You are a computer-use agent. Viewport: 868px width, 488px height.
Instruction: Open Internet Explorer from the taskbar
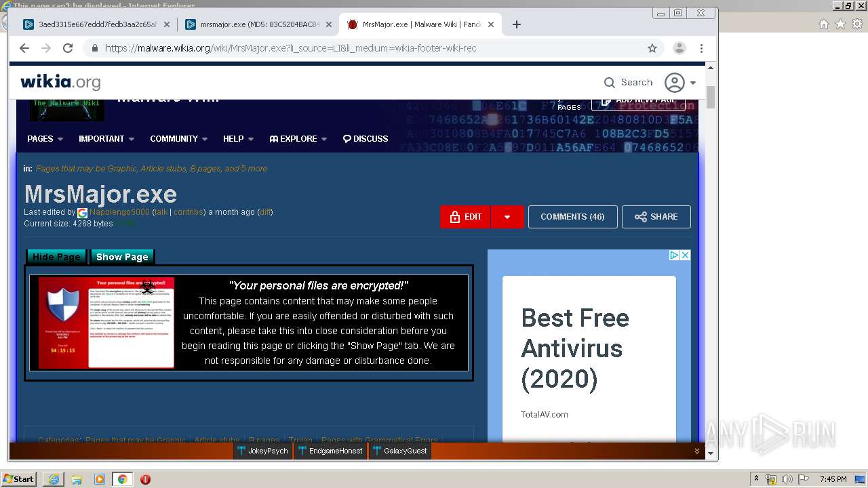coord(54,479)
